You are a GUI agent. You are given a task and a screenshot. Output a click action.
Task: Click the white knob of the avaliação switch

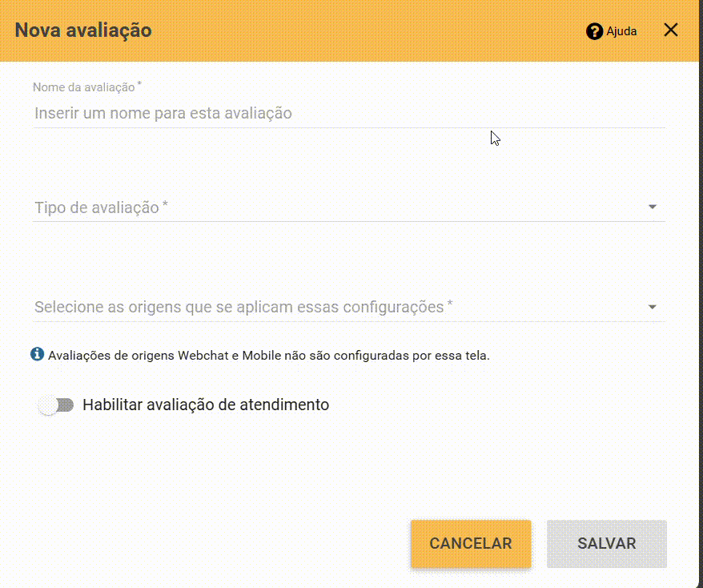tap(48, 405)
